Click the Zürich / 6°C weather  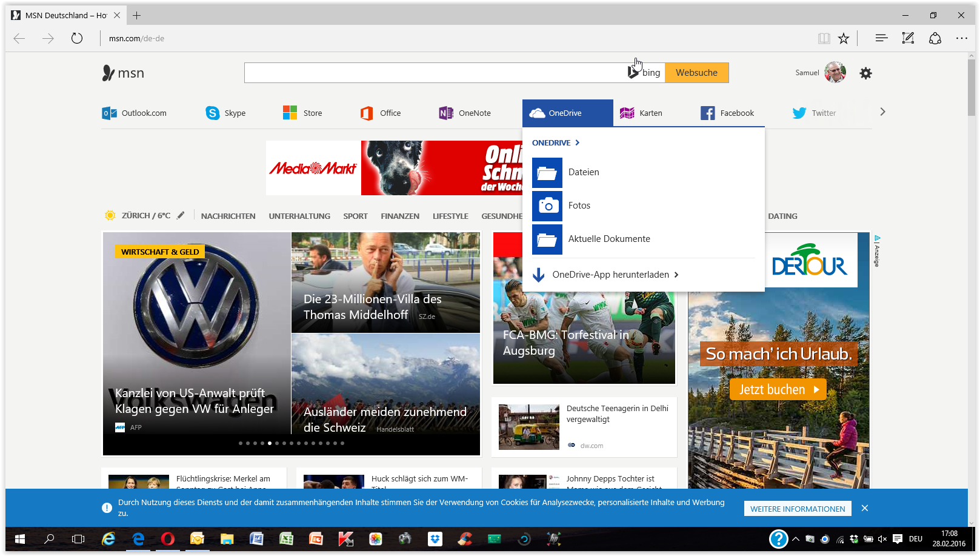pos(145,215)
